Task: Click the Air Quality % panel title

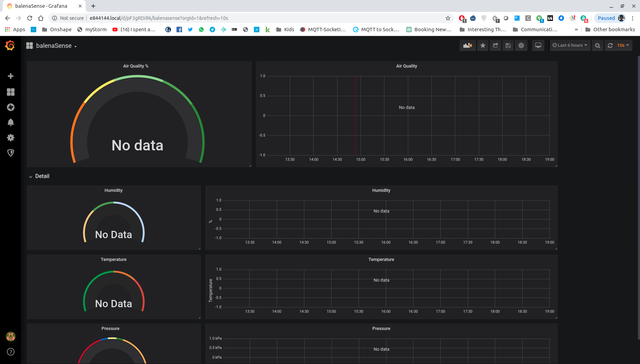Action: click(136, 66)
